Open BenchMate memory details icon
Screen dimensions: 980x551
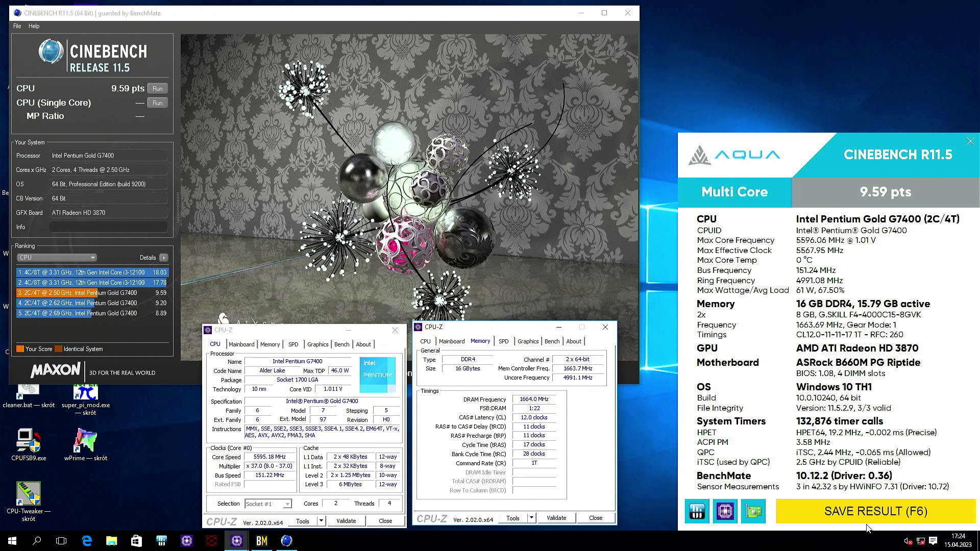tap(697, 511)
